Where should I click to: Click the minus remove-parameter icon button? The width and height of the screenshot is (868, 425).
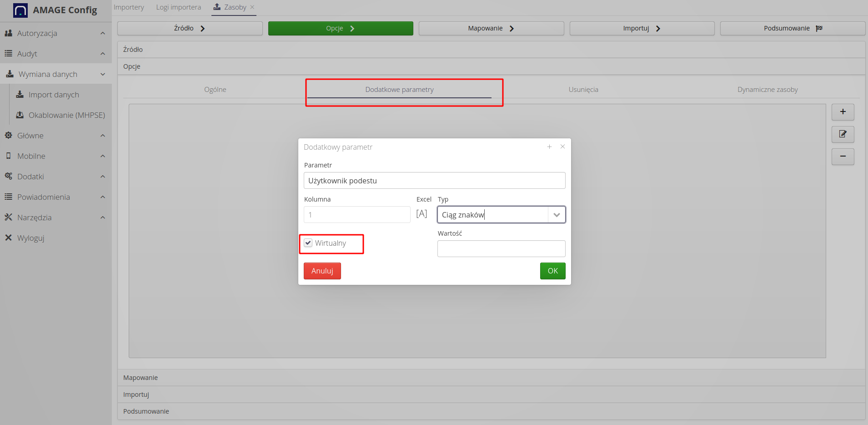[843, 157]
